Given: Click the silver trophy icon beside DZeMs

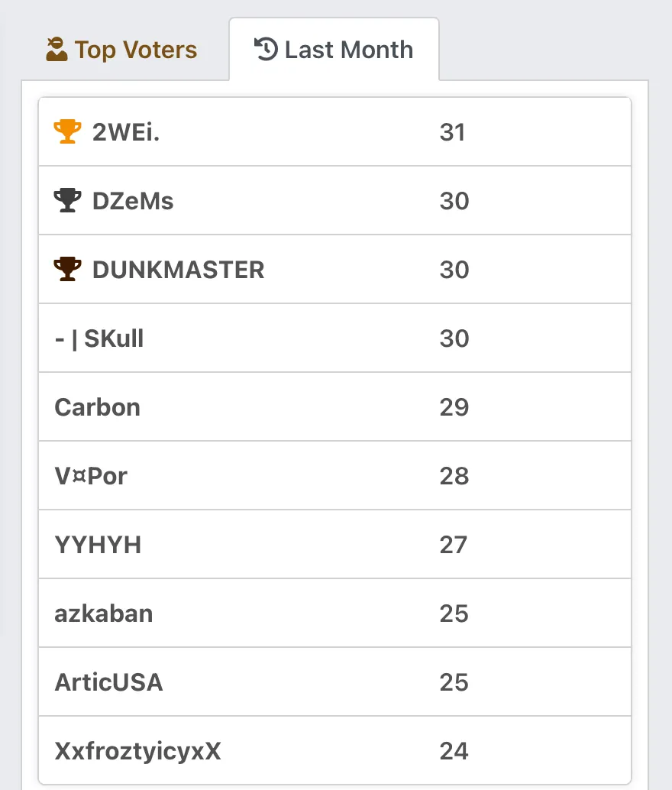Looking at the screenshot, I should (x=67, y=200).
